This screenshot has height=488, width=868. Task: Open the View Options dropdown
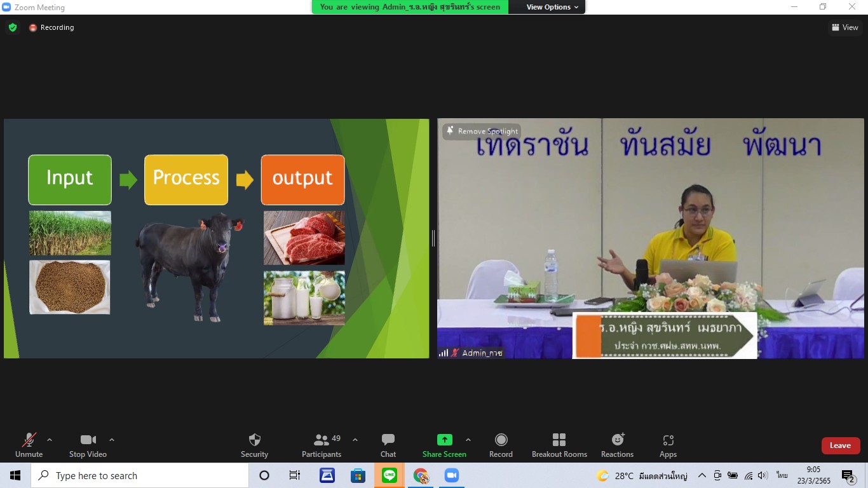[x=552, y=7]
